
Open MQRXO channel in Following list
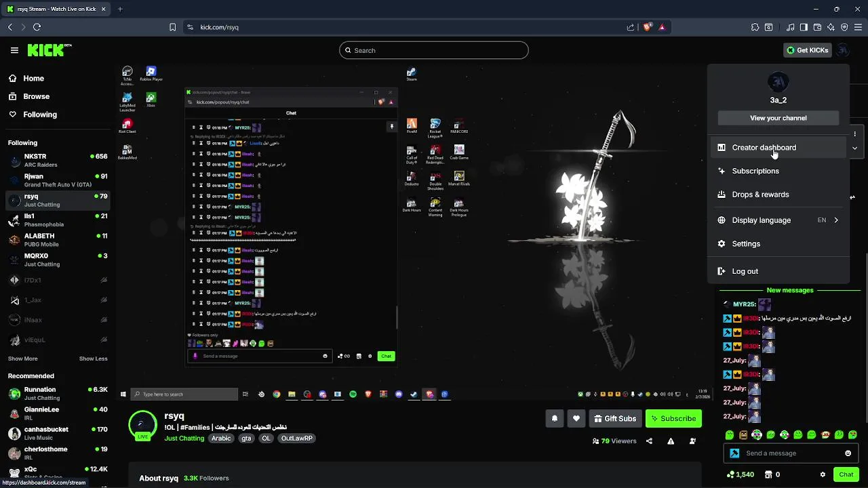tap(58, 260)
